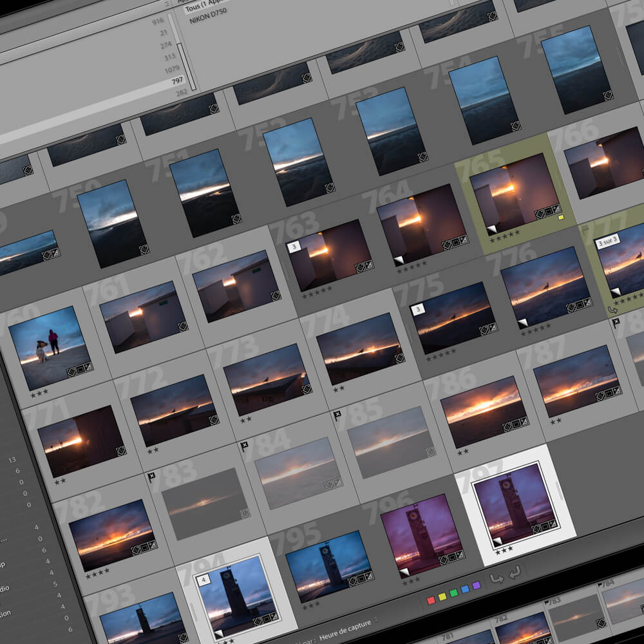Open the sort order dropdown 'Heure de capture'
Viewport: 644px width, 644px height.
point(348,629)
